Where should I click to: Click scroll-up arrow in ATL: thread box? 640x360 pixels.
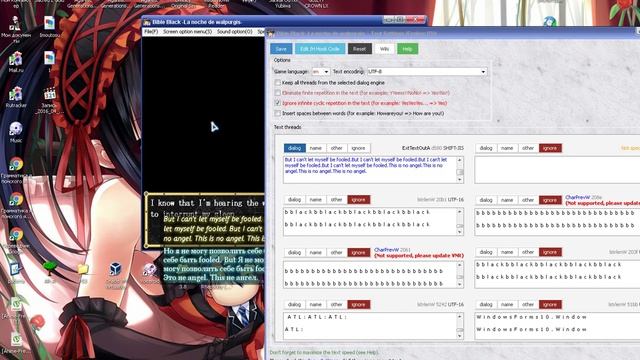[460, 316]
